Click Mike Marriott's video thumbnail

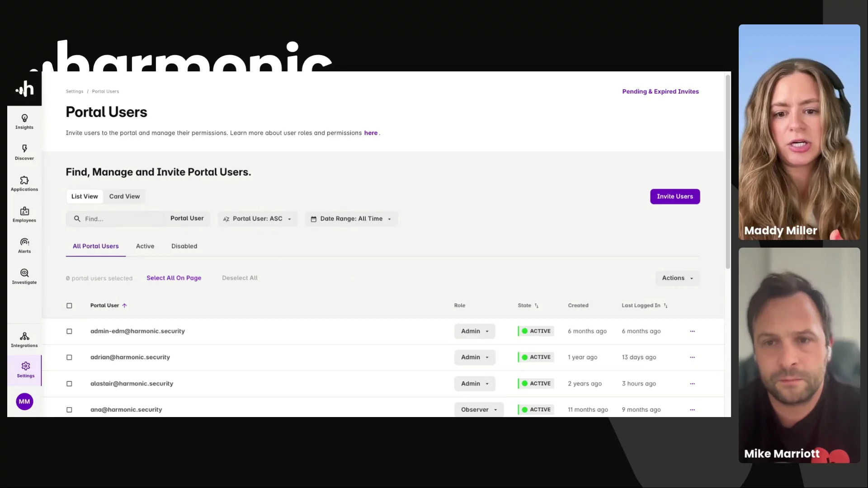coord(799,355)
